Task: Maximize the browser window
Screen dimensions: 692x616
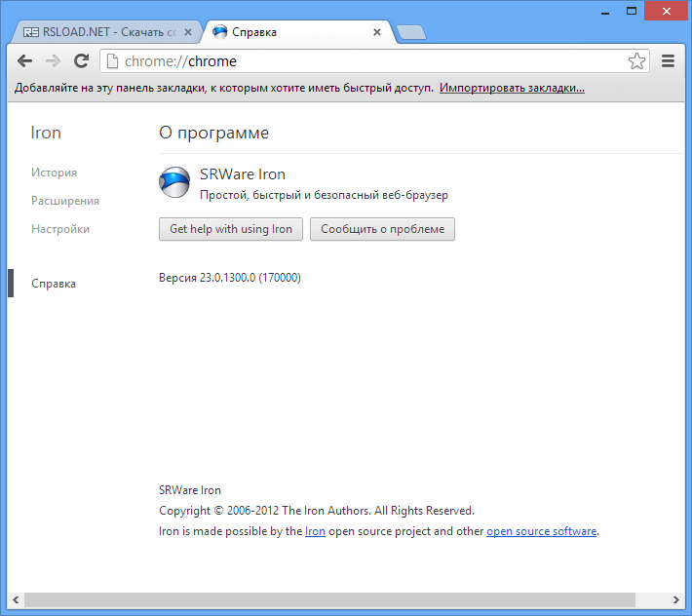Action: pos(632,11)
